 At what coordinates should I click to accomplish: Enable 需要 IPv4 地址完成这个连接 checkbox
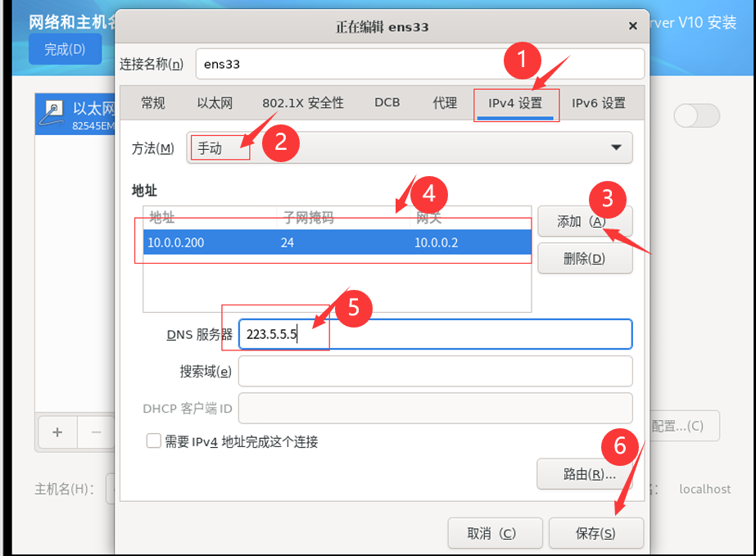pyautogui.click(x=154, y=441)
